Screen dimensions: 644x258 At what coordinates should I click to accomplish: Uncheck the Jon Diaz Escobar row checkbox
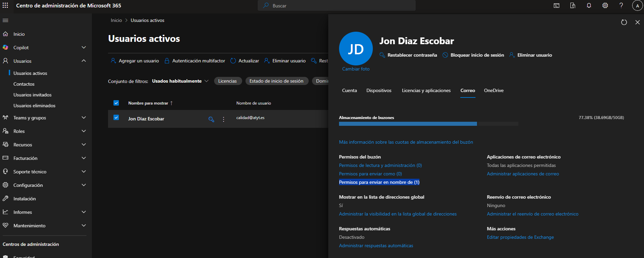point(116,118)
